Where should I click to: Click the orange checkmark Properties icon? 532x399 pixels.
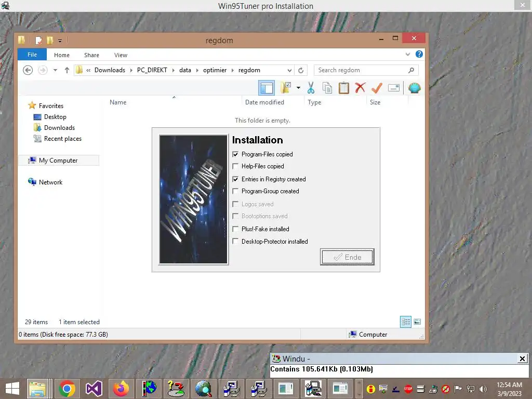click(x=377, y=88)
